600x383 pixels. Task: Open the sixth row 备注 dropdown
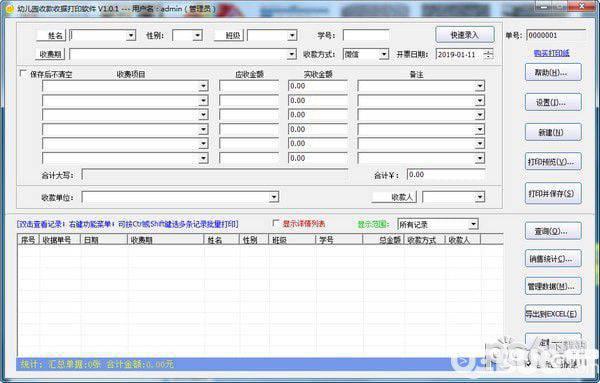(x=480, y=158)
